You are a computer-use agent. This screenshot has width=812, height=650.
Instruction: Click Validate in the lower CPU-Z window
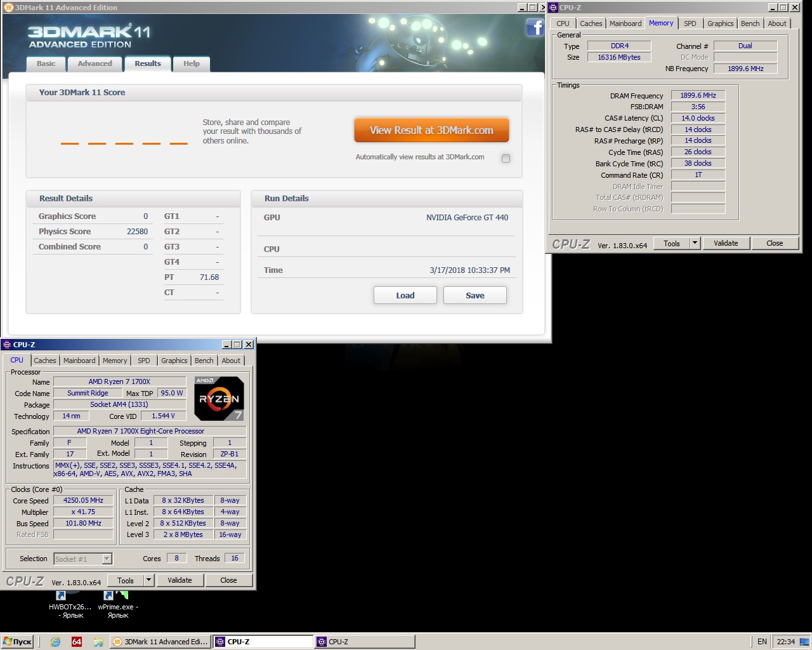click(180, 580)
